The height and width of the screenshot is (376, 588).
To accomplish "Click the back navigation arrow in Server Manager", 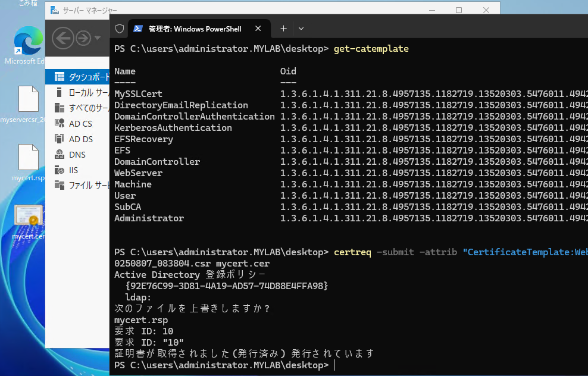I will click(x=63, y=37).
